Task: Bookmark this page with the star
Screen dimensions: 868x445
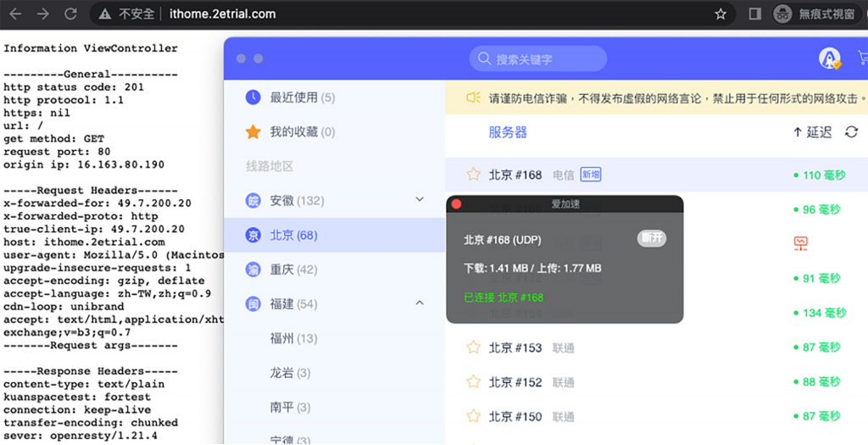Action: [721, 14]
